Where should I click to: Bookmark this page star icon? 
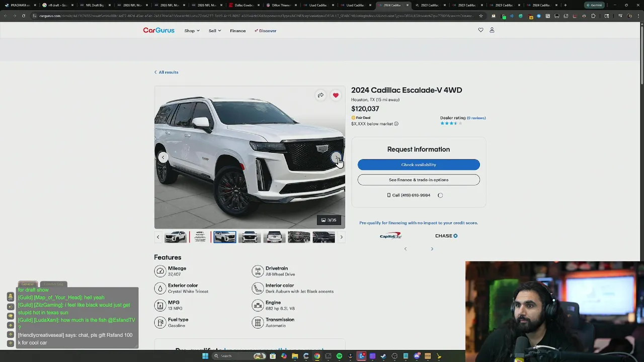(480, 16)
